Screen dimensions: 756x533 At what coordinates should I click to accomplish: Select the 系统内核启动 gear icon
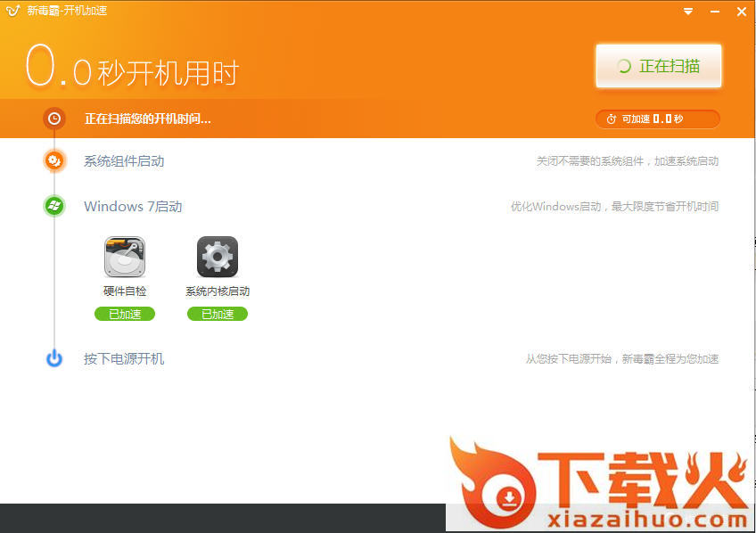[x=217, y=257]
